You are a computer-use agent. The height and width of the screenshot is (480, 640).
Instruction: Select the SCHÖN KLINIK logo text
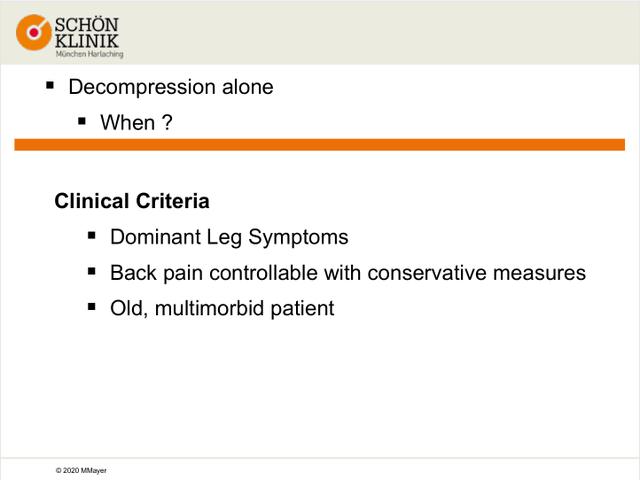(87, 33)
